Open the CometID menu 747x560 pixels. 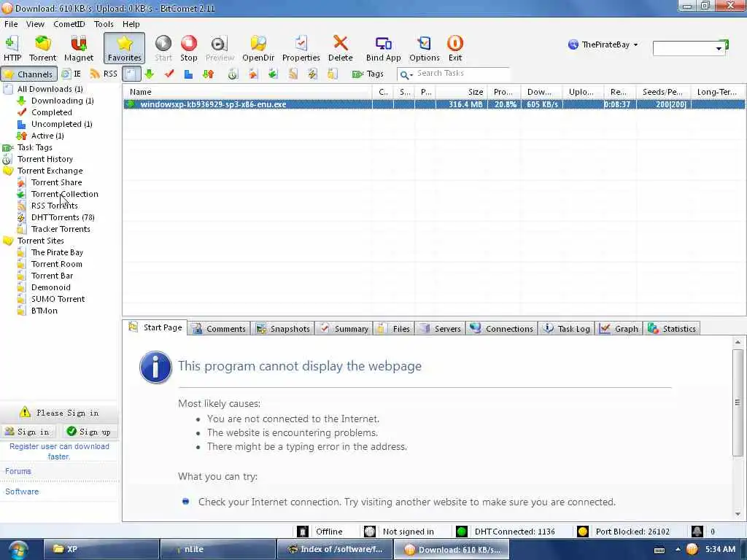pos(69,24)
